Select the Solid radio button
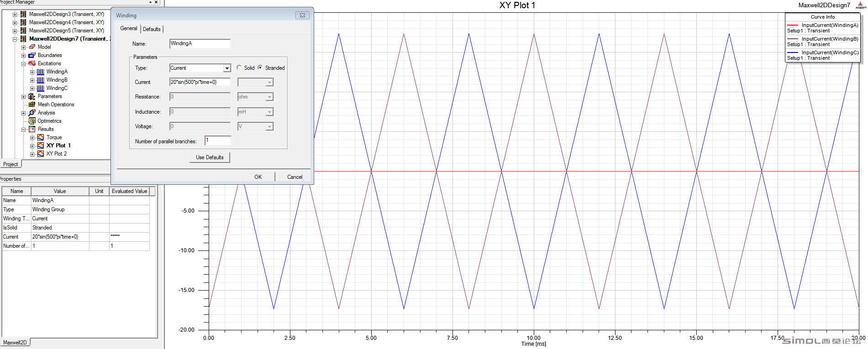 [239, 68]
